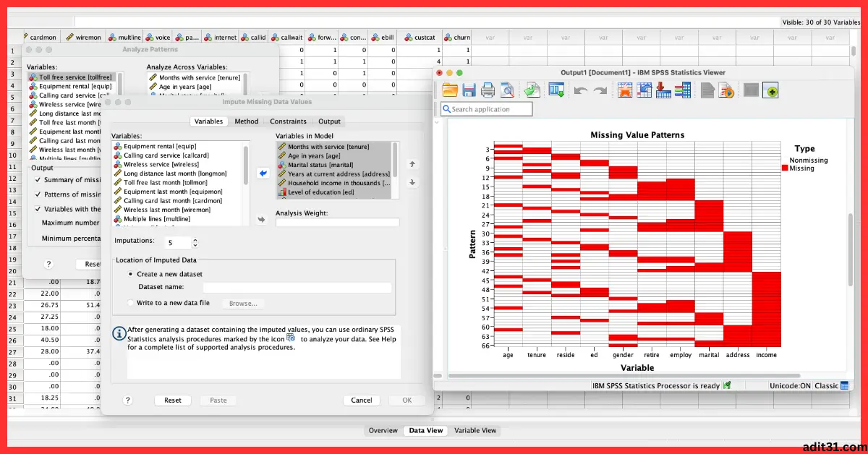868x454 pixels.
Task: Move selected model variable up
Action: tap(412, 164)
